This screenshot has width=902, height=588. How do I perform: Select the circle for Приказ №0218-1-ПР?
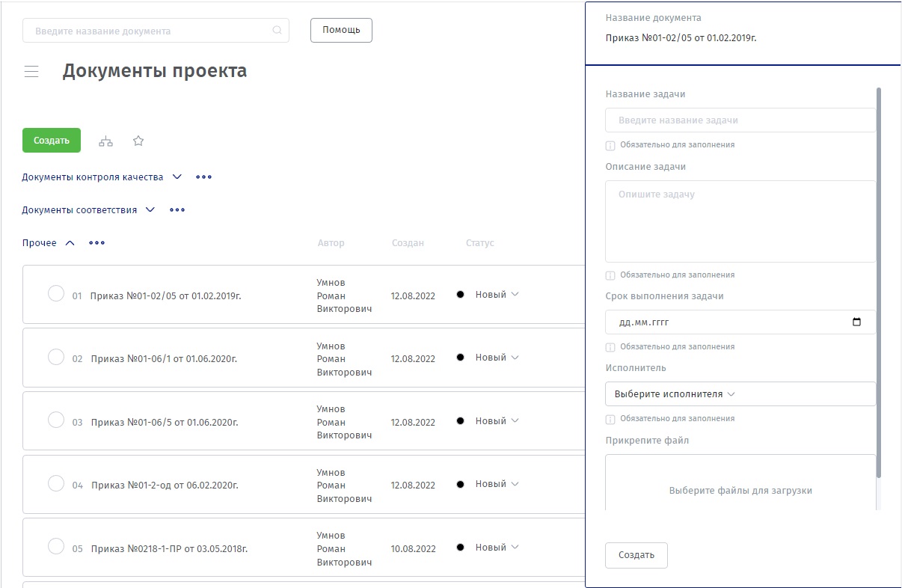[x=56, y=547]
